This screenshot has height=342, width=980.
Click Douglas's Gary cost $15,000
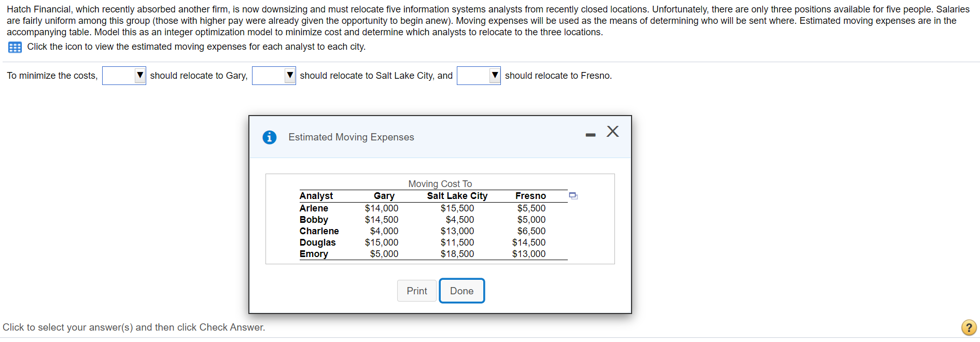coord(382,243)
